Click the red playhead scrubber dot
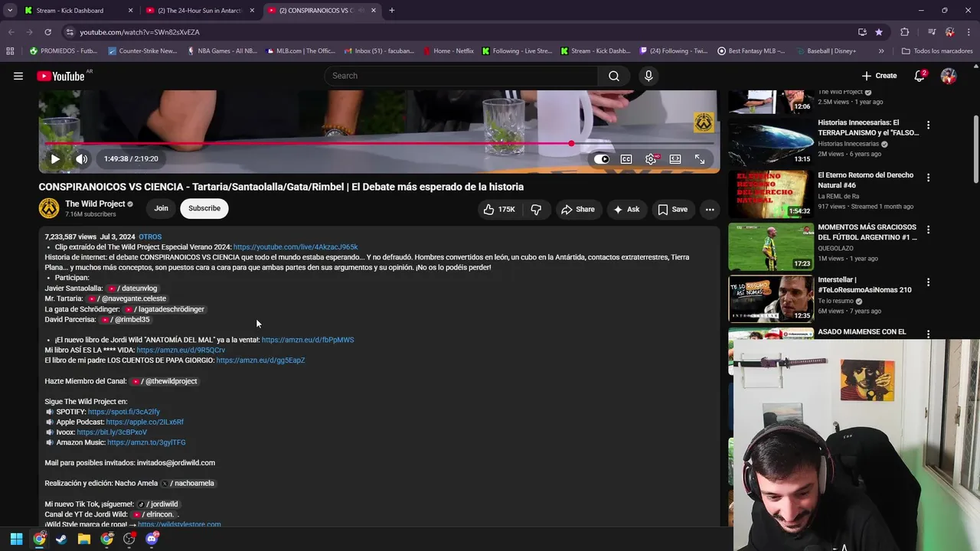The height and width of the screenshot is (551, 980). (571, 143)
